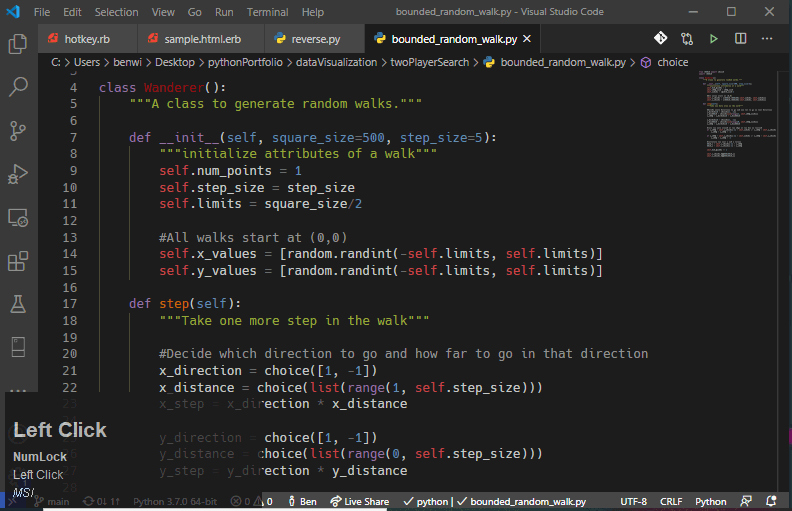Image resolution: width=792 pixels, height=511 pixels.
Task: Click the step method name on line 17
Action: pyautogui.click(x=174, y=303)
